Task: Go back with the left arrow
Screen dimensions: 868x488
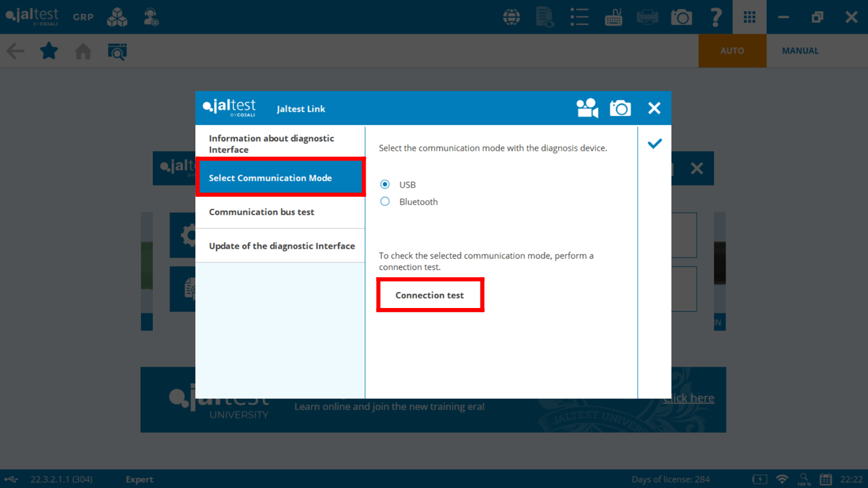Action: [x=15, y=51]
